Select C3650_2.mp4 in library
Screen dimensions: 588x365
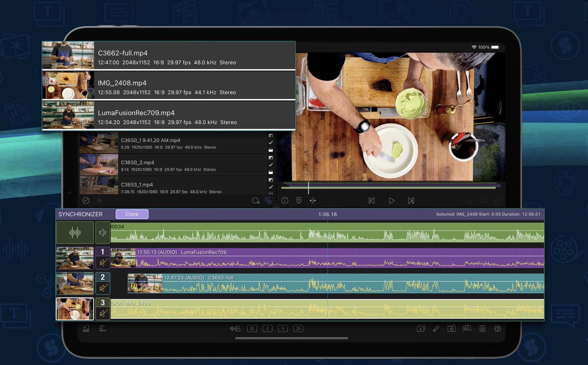point(173,165)
